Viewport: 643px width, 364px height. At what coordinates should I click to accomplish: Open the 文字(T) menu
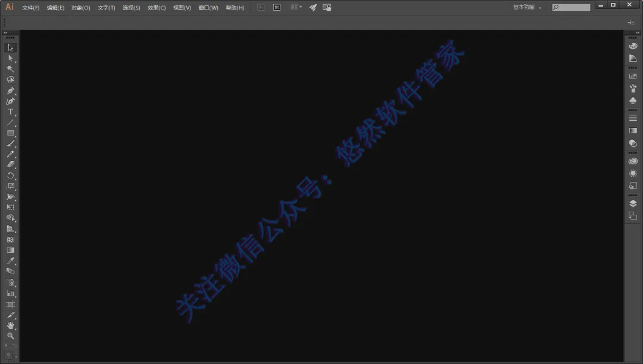coord(106,8)
